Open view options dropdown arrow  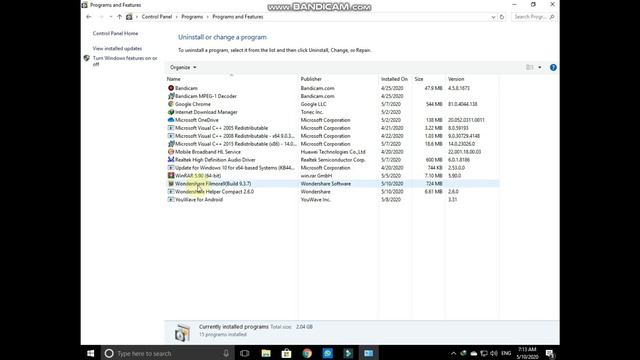point(540,67)
